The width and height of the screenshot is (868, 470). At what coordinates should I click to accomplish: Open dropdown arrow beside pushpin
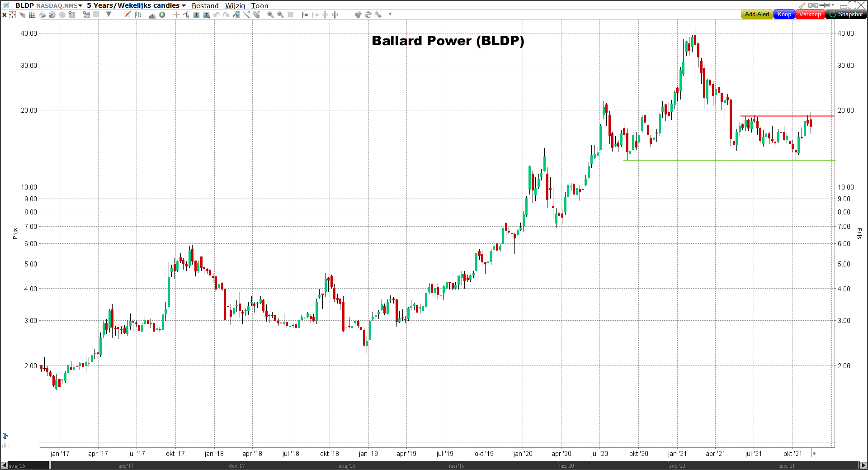(833, 5)
